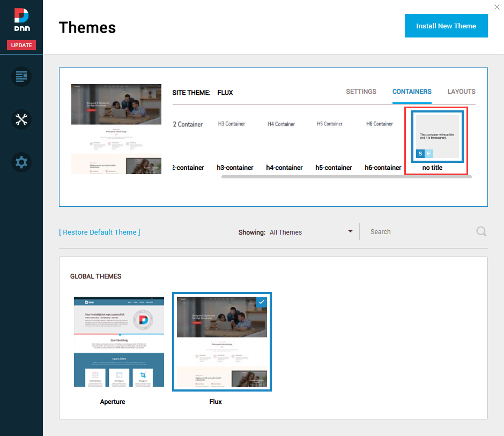Select the Flux theme thumbnail
Viewport: 504px width, 436px height.
(x=222, y=342)
